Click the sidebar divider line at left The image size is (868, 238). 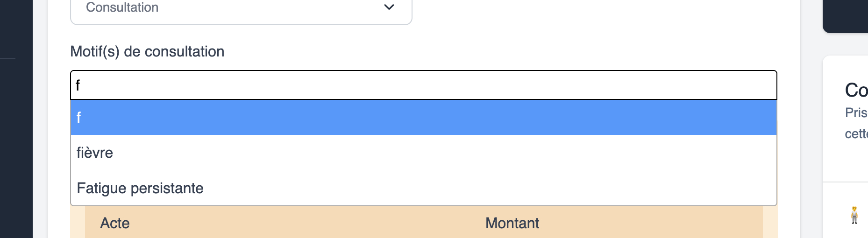[x=8, y=58]
